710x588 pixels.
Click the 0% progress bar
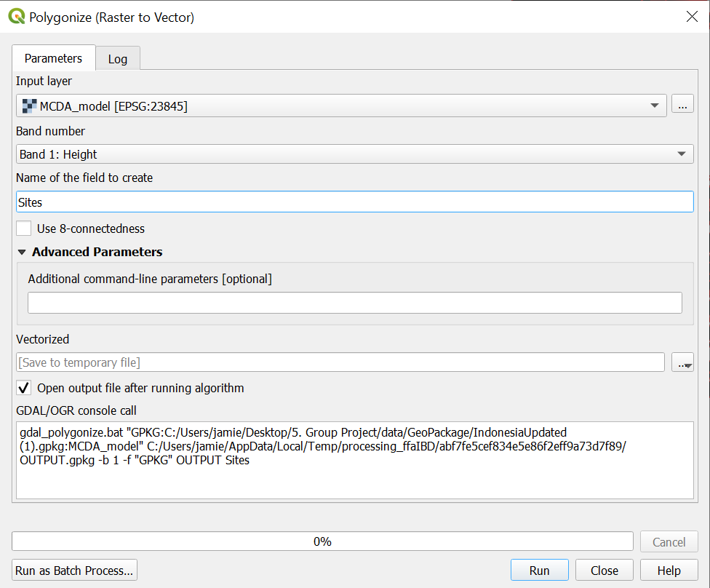322,541
